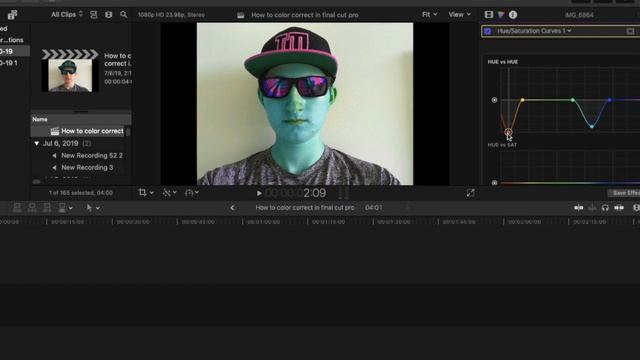Screen dimensions: 640x360
Task: Open the All Clips filter dropdown
Action: pyautogui.click(x=67, y=14)
